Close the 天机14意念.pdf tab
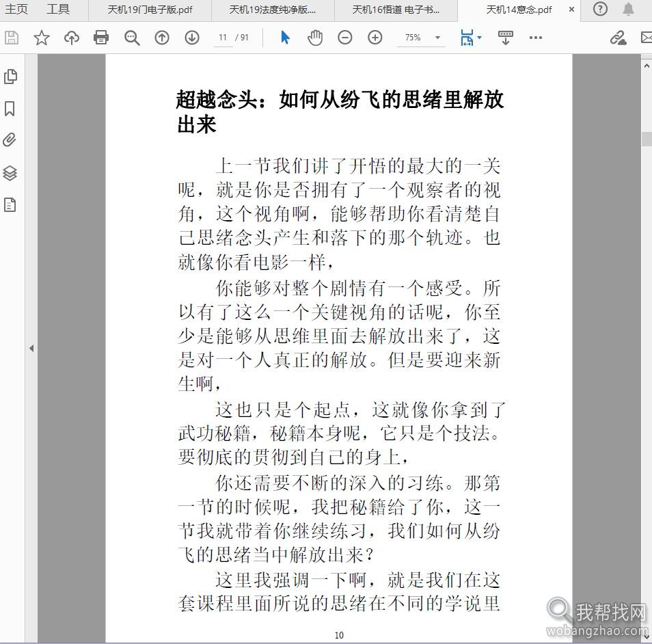This screenshot has height=644, width=652. [572, 9]
